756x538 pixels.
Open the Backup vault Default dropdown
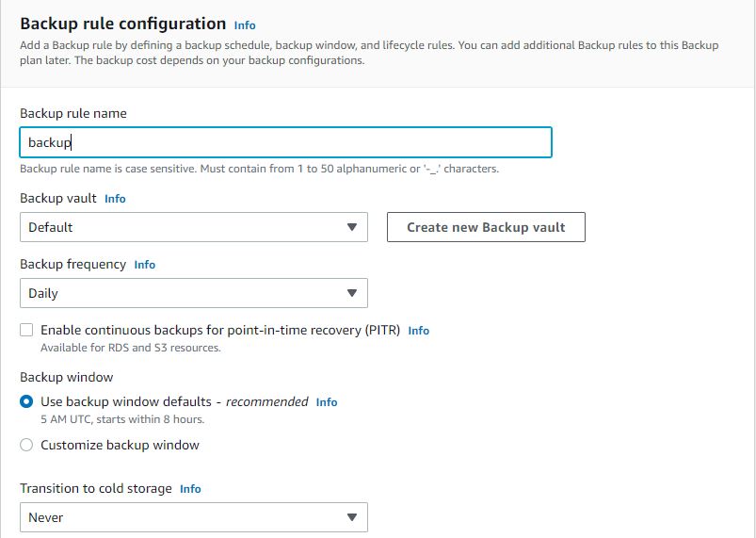193,227
